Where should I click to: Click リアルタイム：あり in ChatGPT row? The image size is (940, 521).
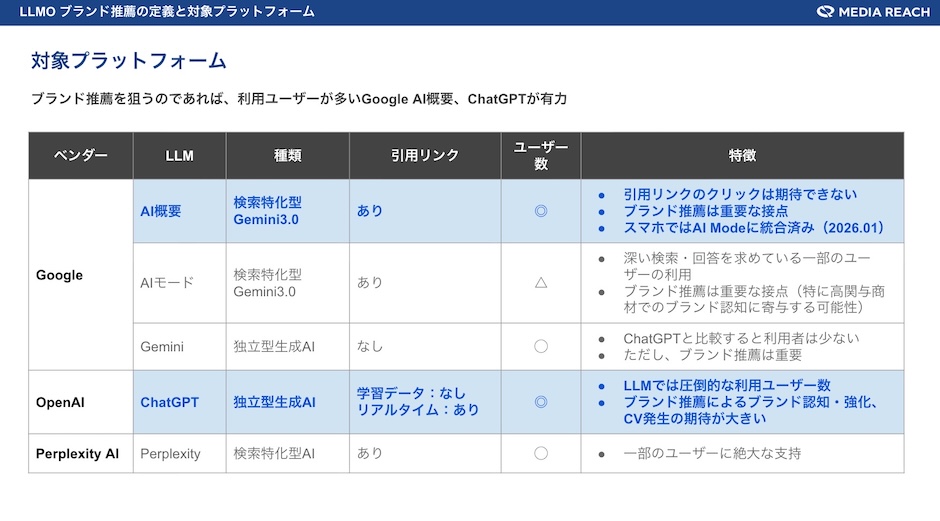click(418, 410)
